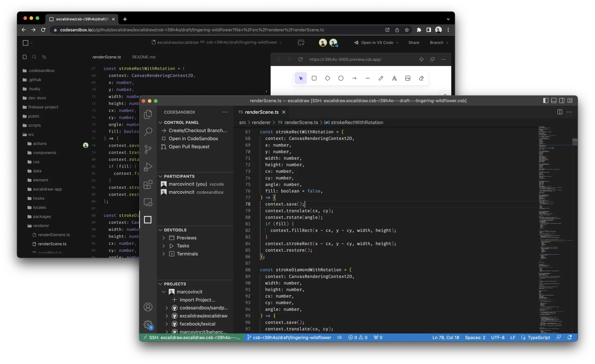Viewport: 595px width, 364px height.
Task: Toggle VS Code primary side bar
Action: [546, 101]
